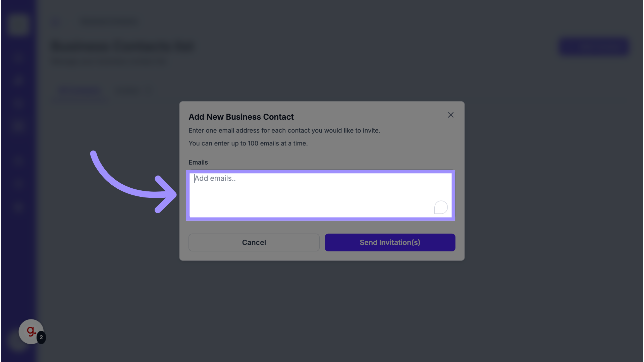
Task: Click the speech bubble icon in email field
Action: (x=441, y=207)
